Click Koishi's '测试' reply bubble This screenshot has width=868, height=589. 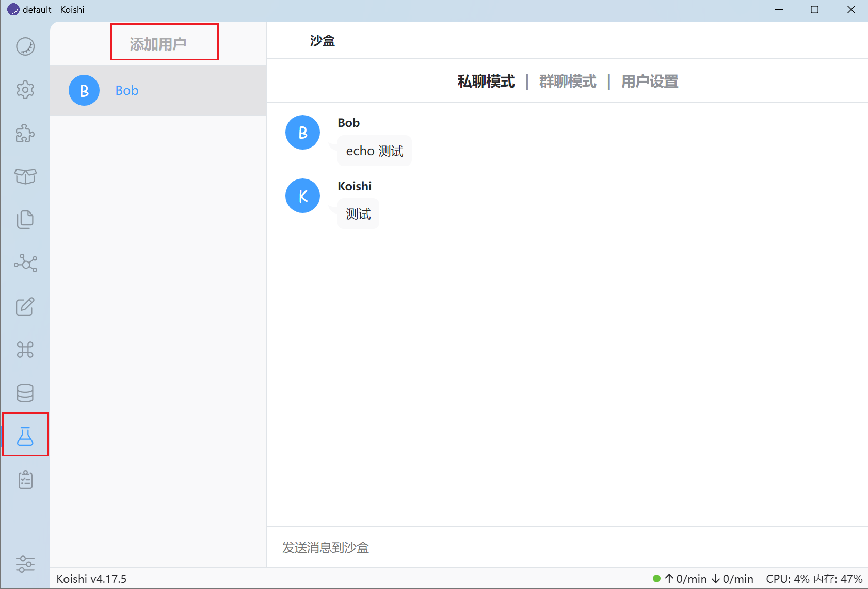point(358,214)
